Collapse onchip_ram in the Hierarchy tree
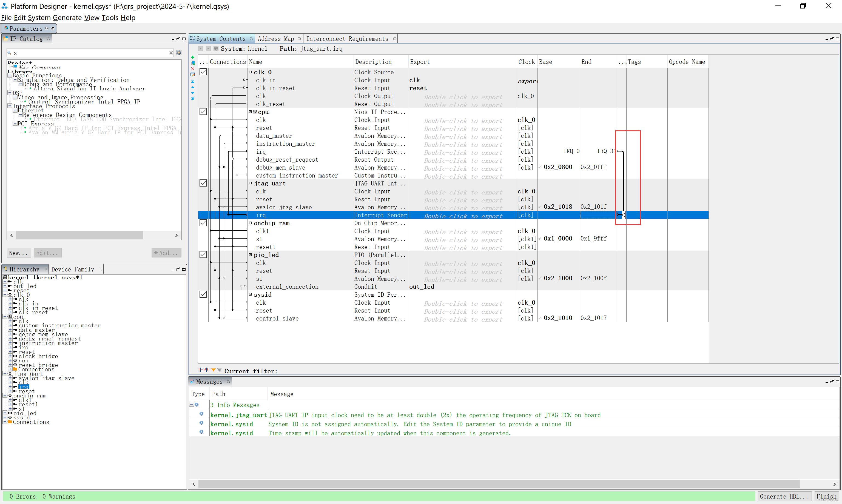 coord(5,396)
